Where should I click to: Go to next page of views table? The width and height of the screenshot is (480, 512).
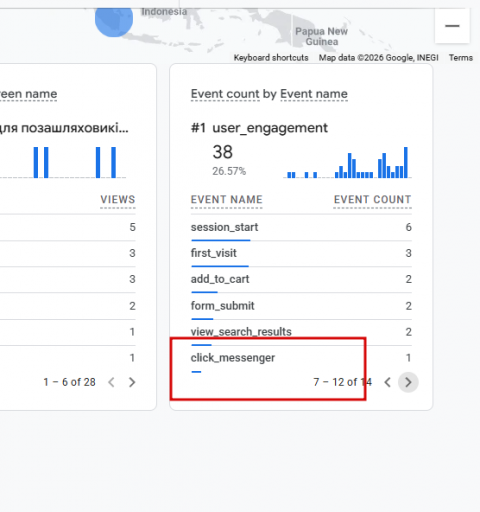(x=132, y=382)
